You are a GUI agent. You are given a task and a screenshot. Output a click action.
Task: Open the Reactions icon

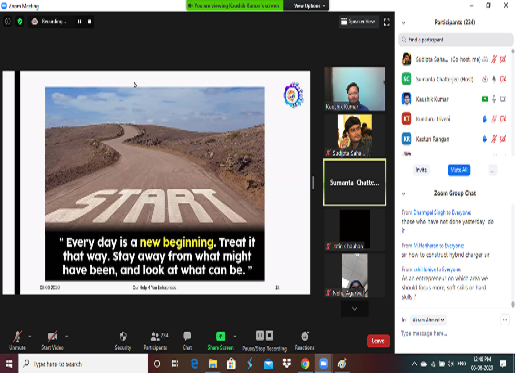tap(304, 336)
